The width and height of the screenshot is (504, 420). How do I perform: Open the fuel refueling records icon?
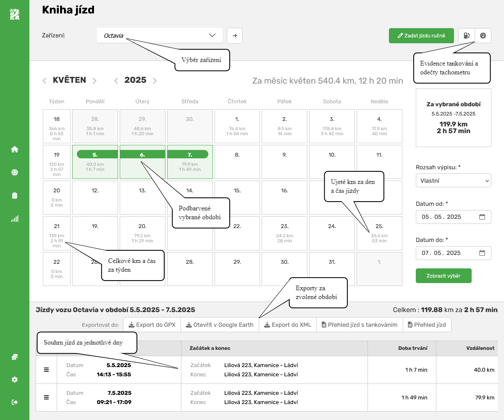pos(466,36)
